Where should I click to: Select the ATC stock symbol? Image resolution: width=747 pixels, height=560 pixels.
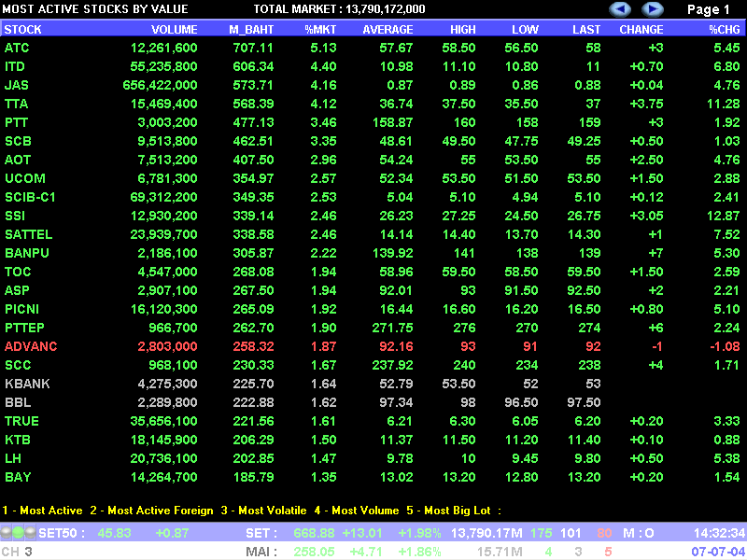[x=17, y=49]
